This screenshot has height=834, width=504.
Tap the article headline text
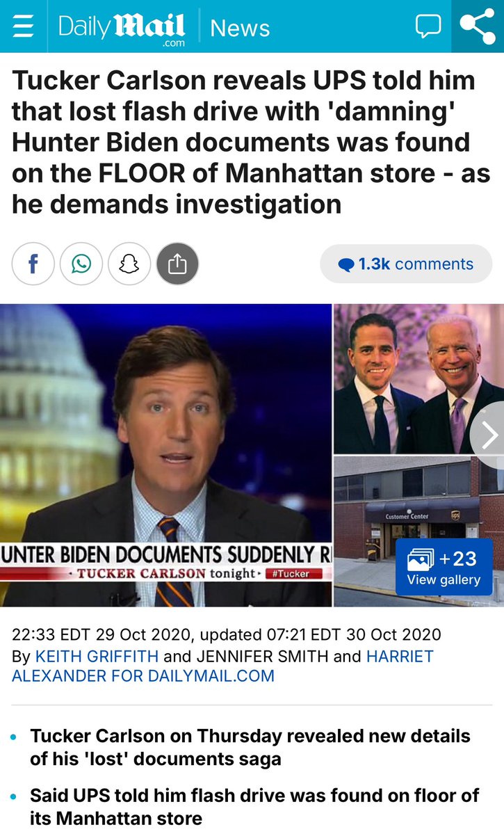click(251, 142)
